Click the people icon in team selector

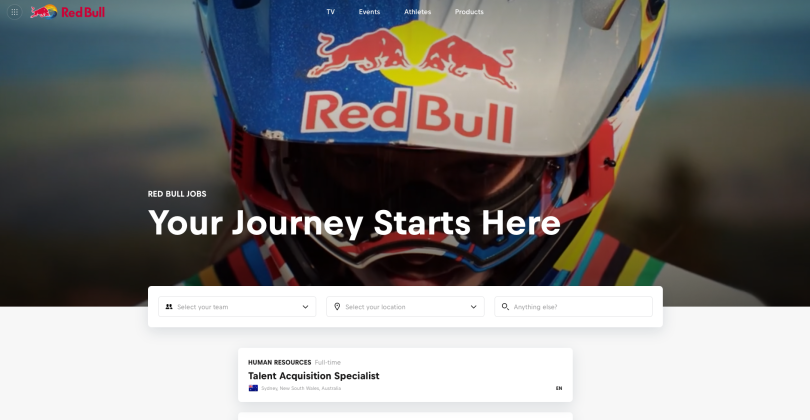[x=169, y=306]
